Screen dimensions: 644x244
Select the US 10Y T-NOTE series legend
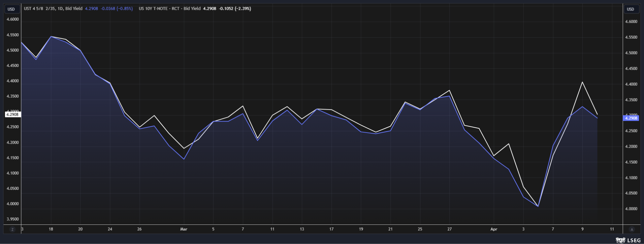point(169,9)
